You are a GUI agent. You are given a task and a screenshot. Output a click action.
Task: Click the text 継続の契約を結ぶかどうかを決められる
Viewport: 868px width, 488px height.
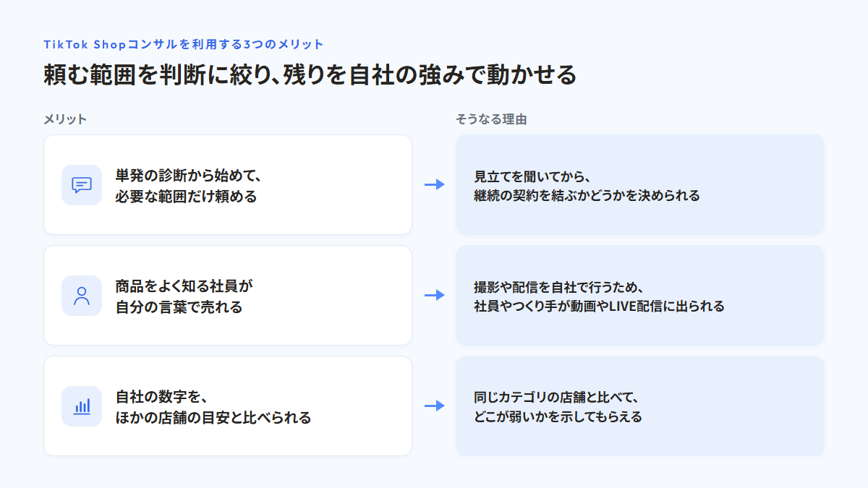[587, 195]
